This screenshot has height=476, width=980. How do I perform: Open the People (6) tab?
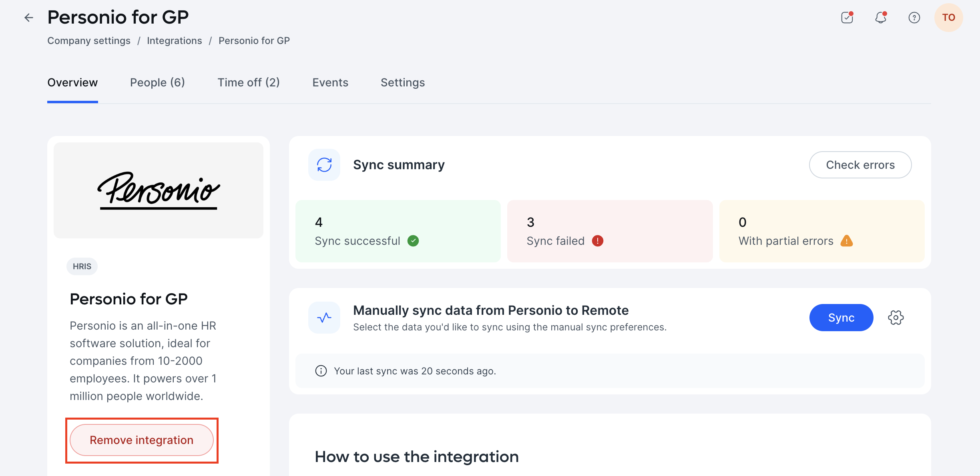(x=158, y=82)
